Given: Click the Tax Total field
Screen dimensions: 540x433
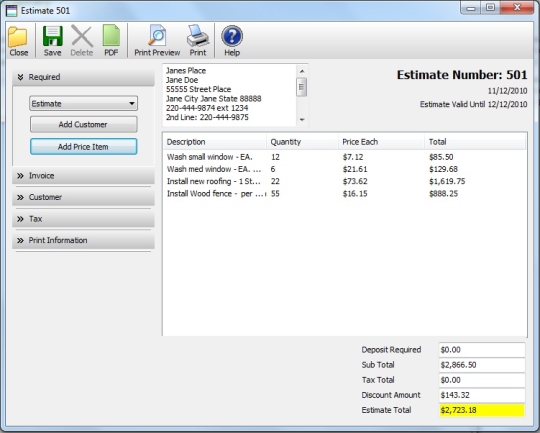Looking at the screenshot, I should click(x=482, y=380).
